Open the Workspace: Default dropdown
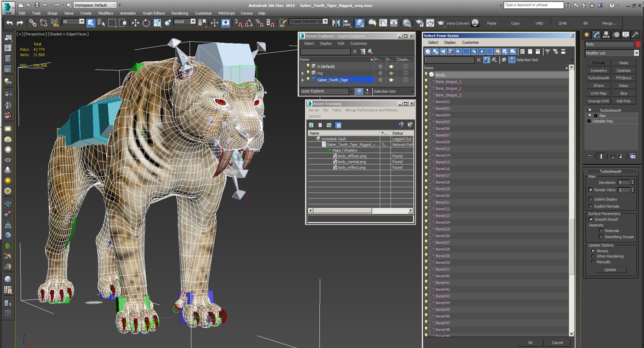This screenshot has height=348, width=644. click(x=95, y=5)
